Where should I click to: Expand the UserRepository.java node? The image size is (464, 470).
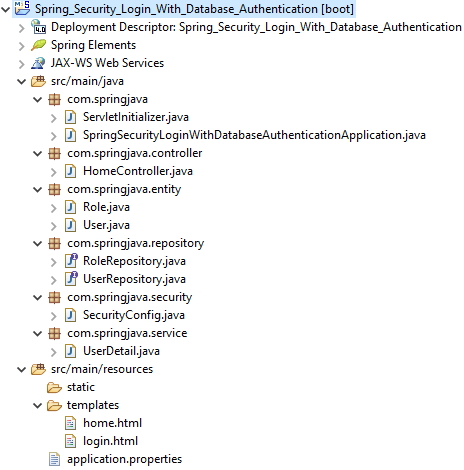54,280
